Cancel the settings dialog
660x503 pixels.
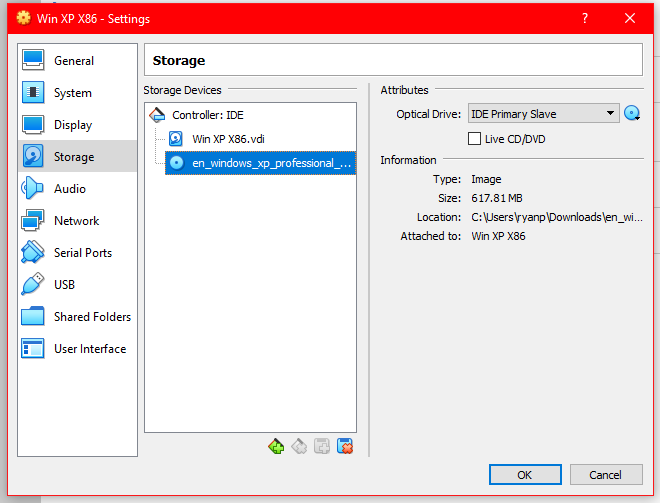606,475
